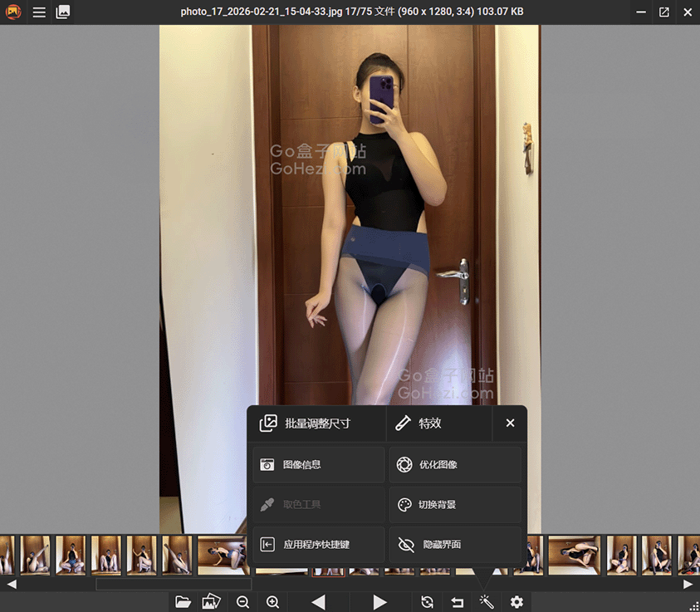Close the tools popup panel with X
The image size is (700, 612).
[x=510, y=424]
